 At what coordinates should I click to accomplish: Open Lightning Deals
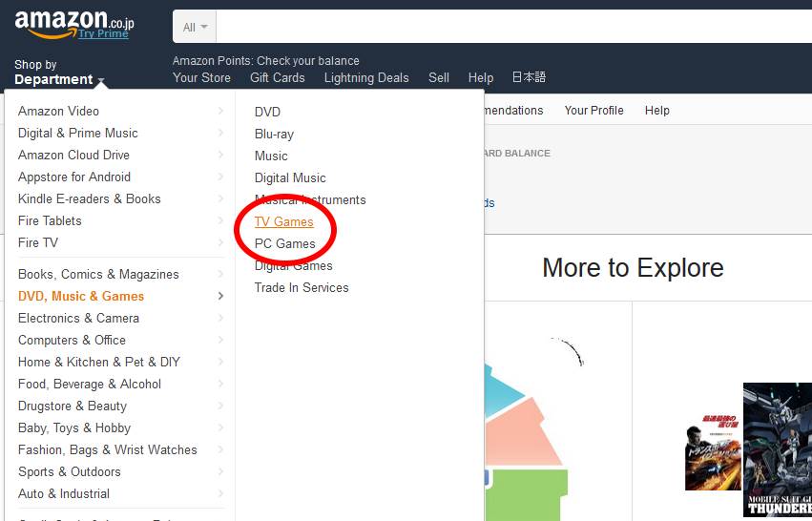coord(366,77)
